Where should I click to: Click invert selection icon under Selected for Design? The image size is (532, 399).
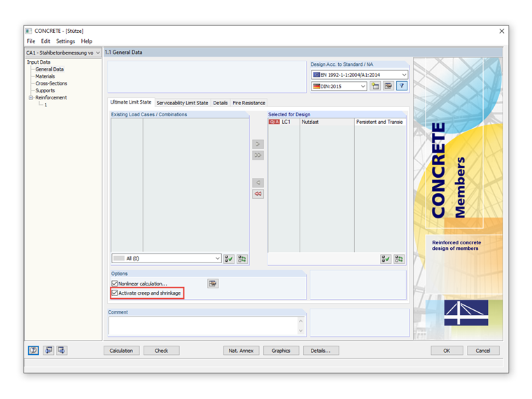pos(399,259)
